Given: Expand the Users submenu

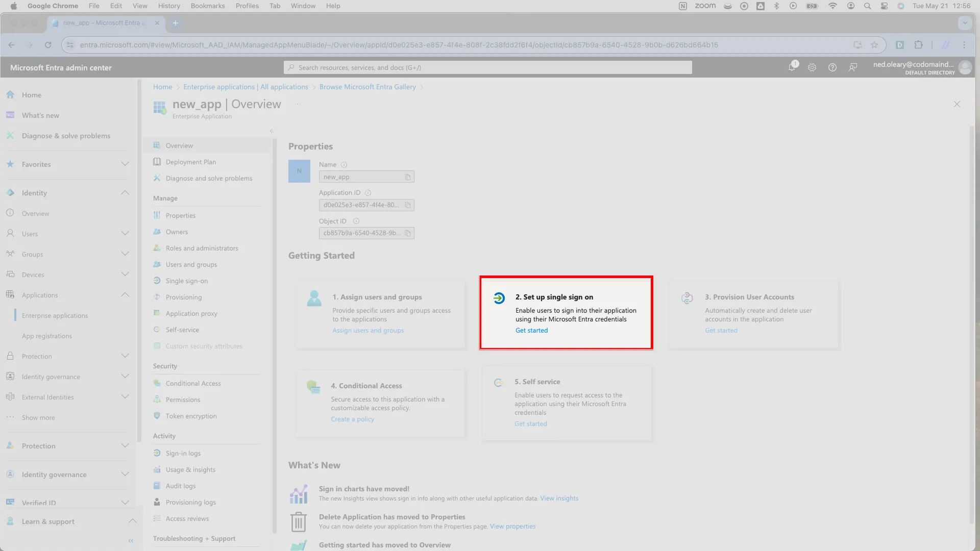Looking at the screenshot, I should 125,233.
